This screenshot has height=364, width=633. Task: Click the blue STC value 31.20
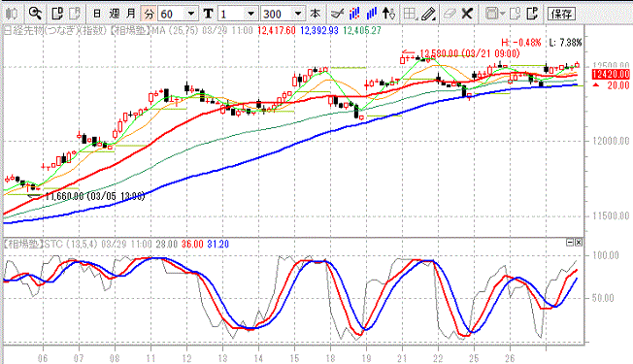(x=218, y=245)
